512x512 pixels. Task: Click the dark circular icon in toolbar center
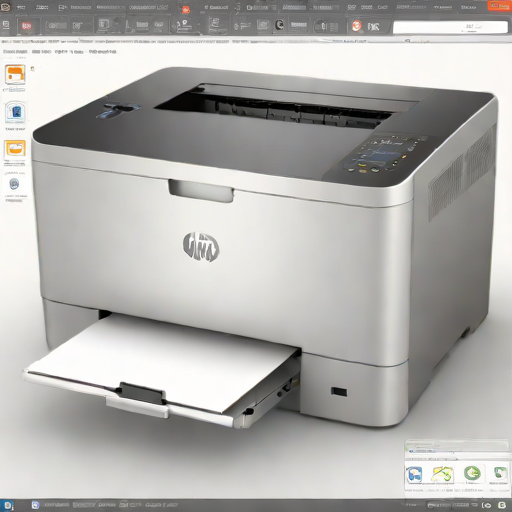coord(279,25)
